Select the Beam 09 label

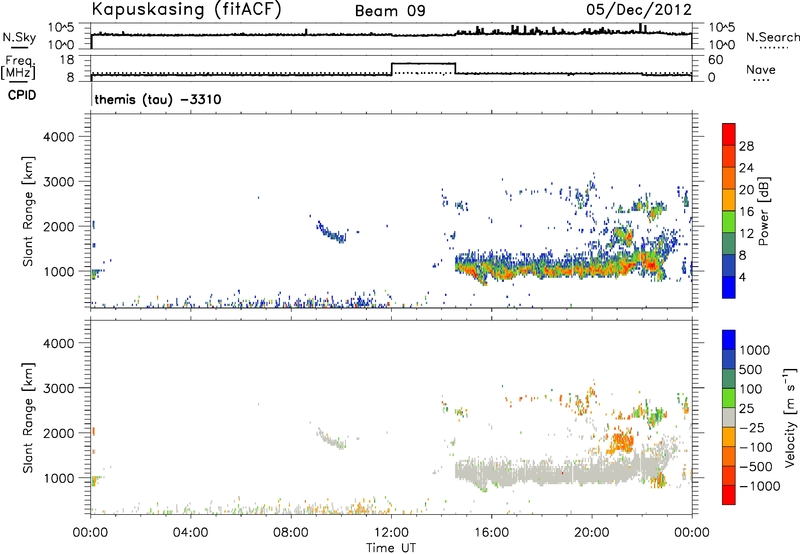point(390,11)
